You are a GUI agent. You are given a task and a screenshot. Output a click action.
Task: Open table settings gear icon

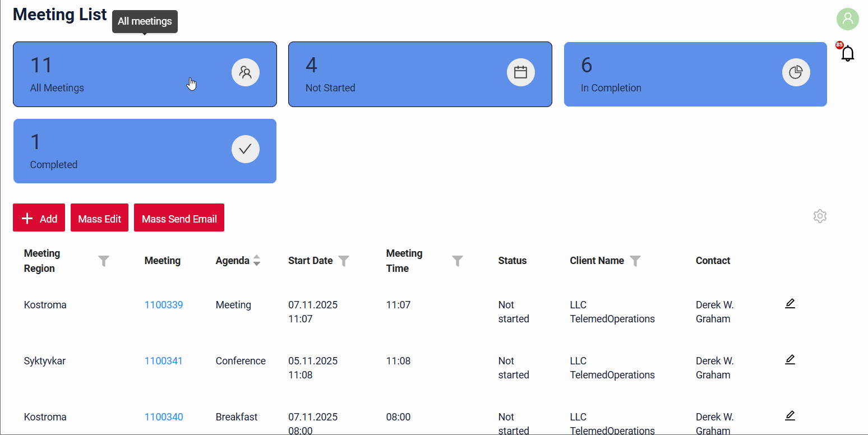820,216
